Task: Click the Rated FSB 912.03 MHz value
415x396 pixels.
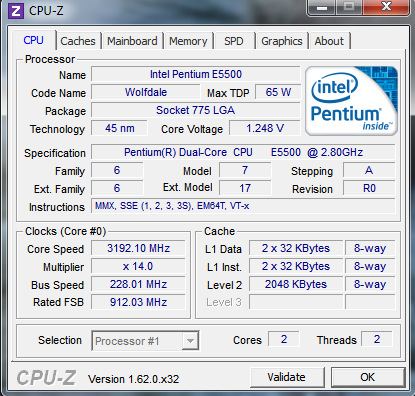Action: (x=138, y=302)
